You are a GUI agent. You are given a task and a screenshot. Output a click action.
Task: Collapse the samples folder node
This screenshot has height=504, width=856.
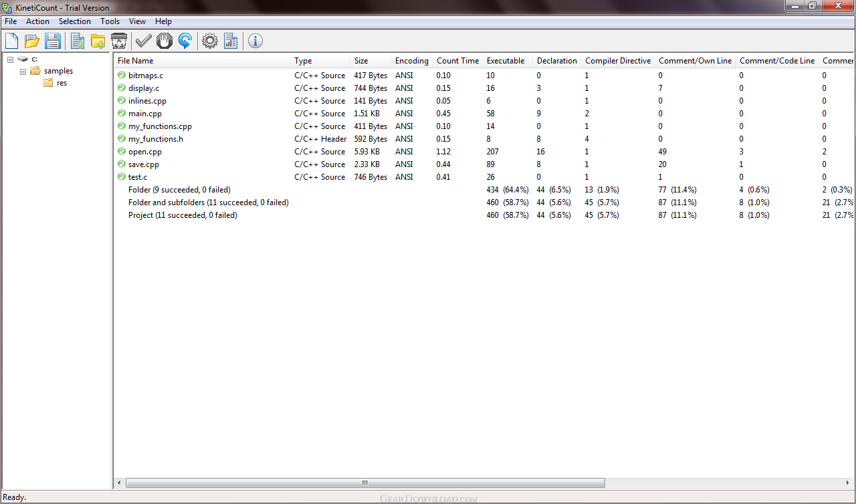[23, 72]
